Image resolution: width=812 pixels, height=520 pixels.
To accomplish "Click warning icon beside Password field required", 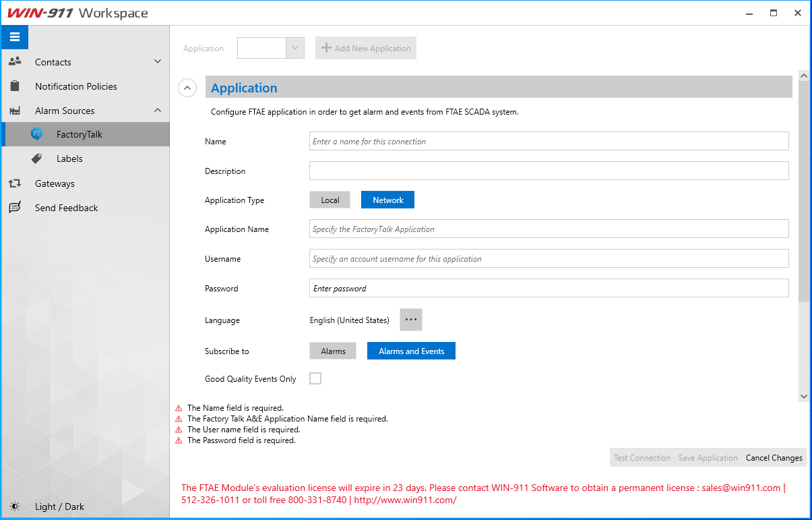I will pyautogui.click(x=179, y=440).
